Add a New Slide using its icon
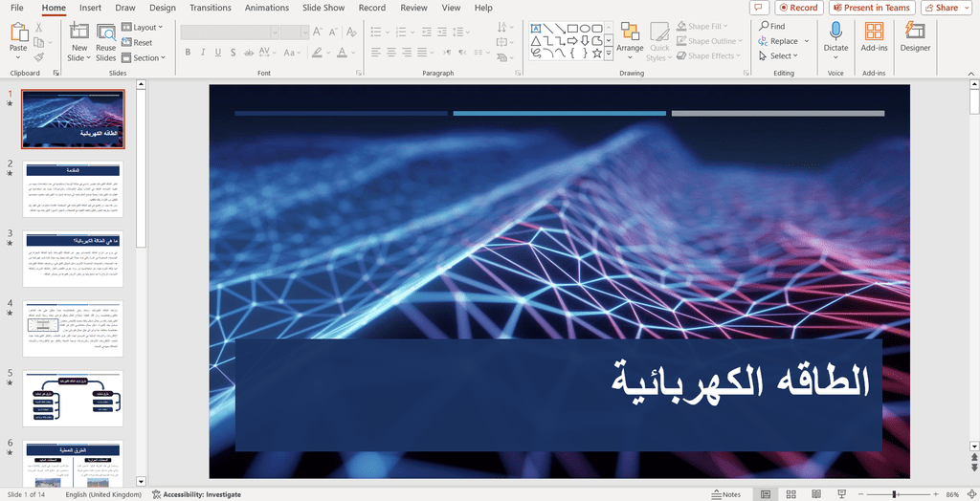The width and height of the screenshot is (980, 501). click(x=79, y=32)
